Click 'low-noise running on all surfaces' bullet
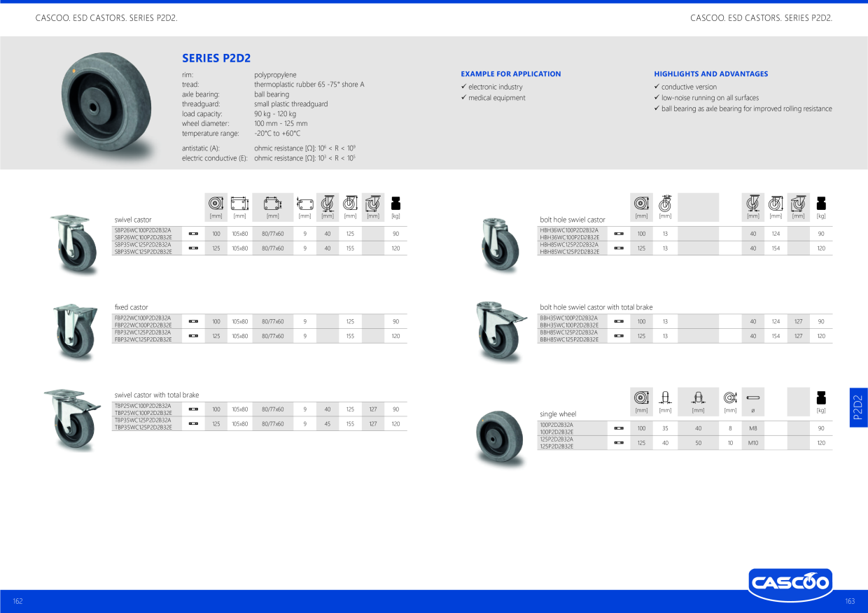Viewport: 868px width, 613px height. pyautogui.click(x=706, y=98)
